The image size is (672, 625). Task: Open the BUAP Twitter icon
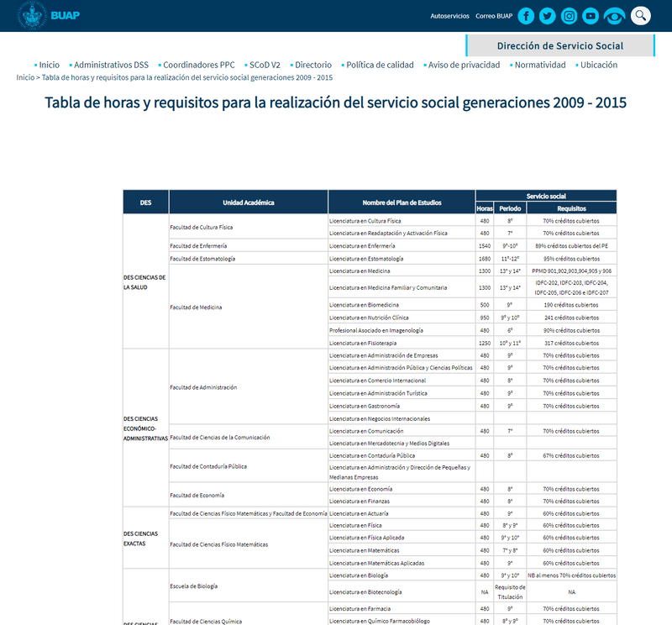tap(548, 16)
